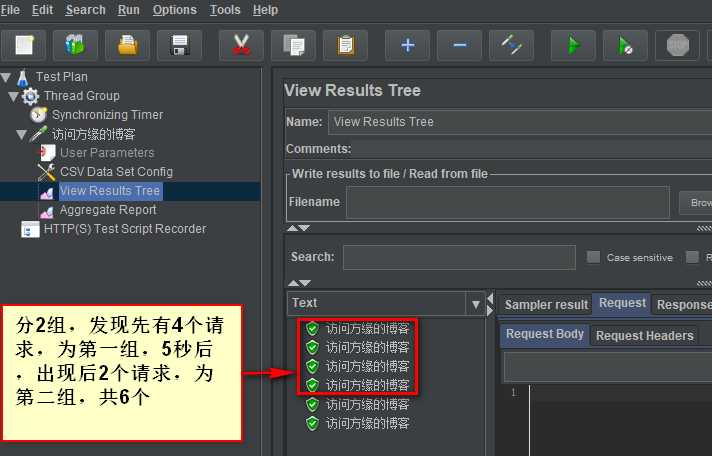Viewport: 712px width, 456px height.
Task: Click the split arrows above Text dropdown
Action: click(299, 283)
